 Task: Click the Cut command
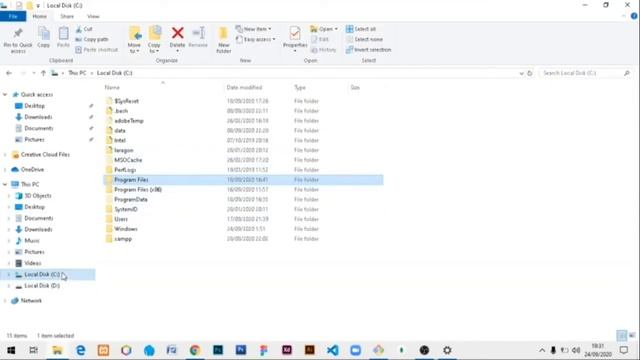(84, 29)
